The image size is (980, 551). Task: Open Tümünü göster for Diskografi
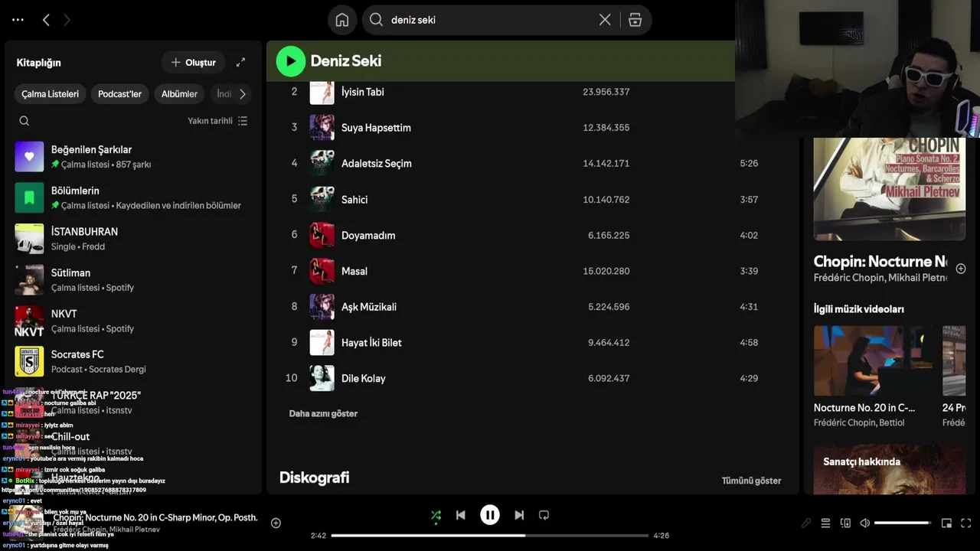pyautogui.click(x=751, y=481)
